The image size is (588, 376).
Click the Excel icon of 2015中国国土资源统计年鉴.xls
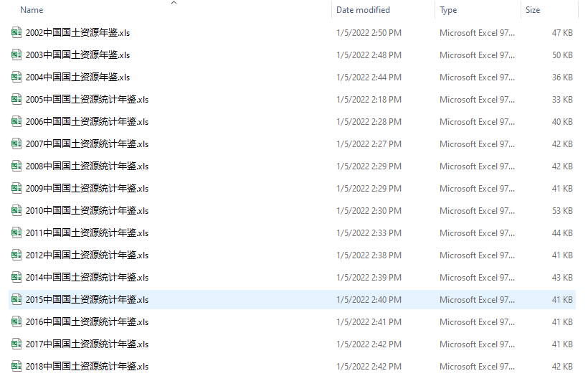pyautogui.click(x=16, y=299)
